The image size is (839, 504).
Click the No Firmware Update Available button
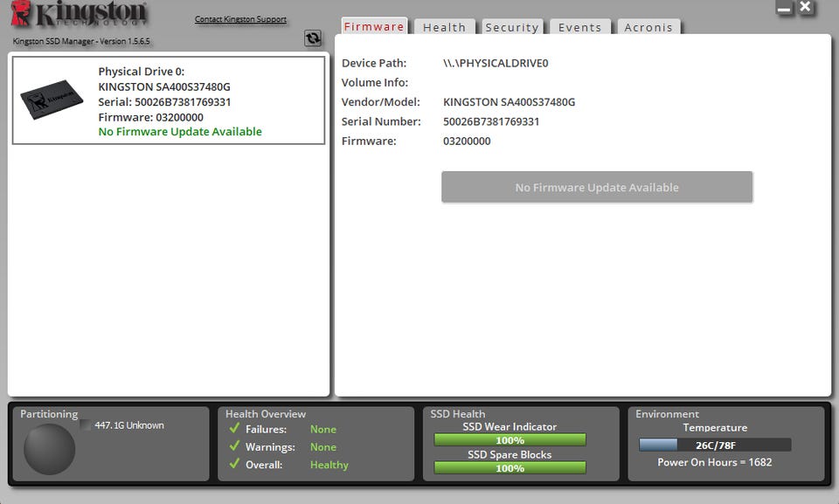click(x=597, y=187)
